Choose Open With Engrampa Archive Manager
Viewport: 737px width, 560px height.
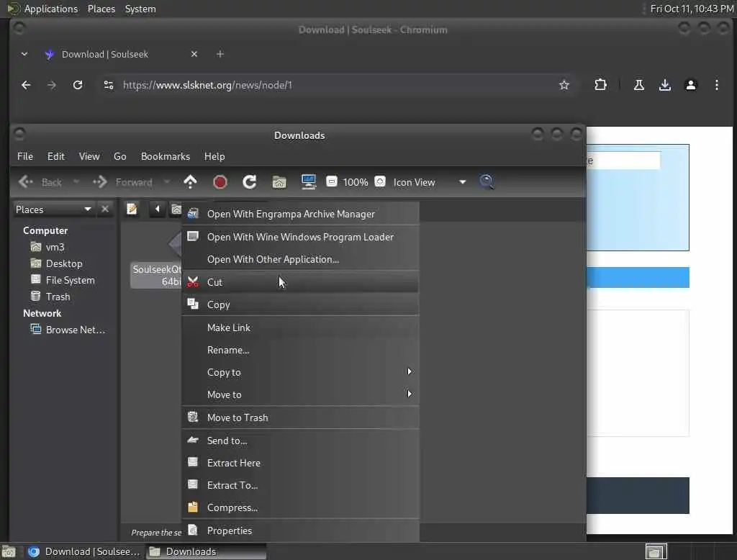coord(300,214)
